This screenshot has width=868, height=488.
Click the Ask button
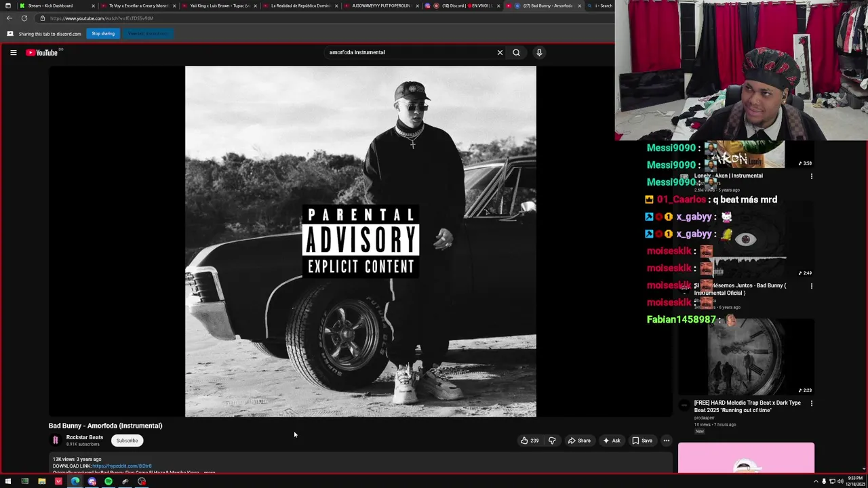click(611, 441)
